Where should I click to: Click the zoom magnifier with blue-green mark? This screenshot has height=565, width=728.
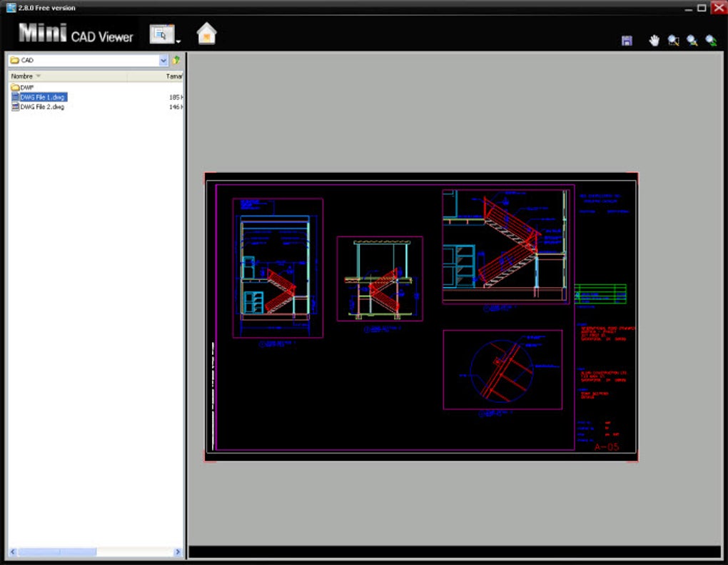tap(692, 41)
